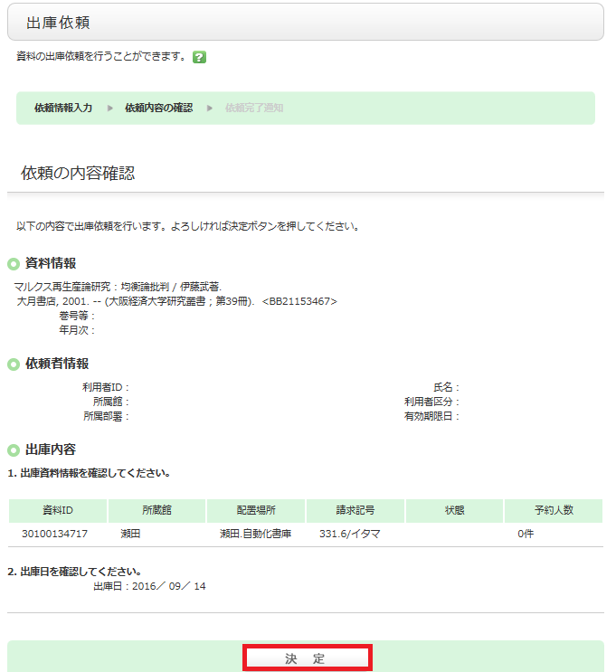Select material ID 30100134717 cell

[55, 535]
